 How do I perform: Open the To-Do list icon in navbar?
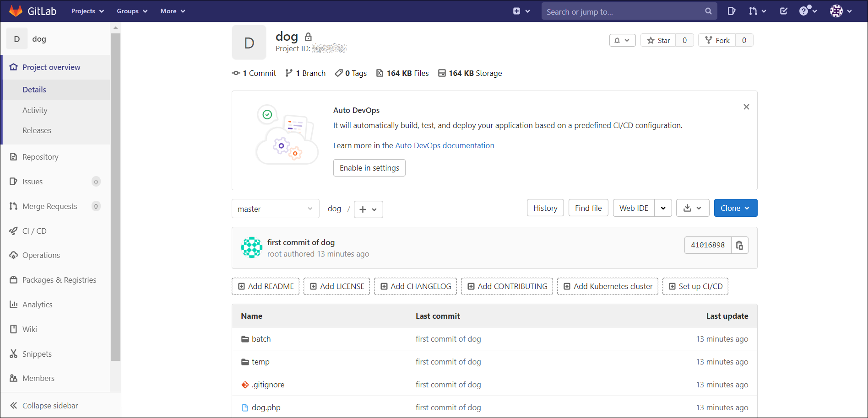coord(783,11)
